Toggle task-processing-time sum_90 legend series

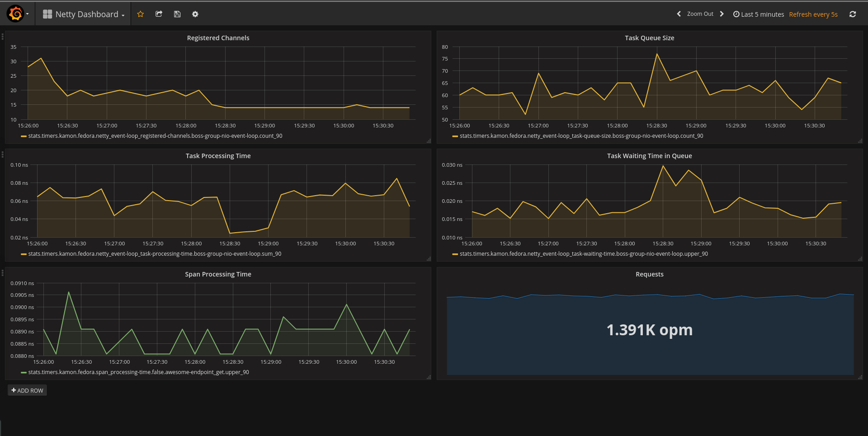(x=155, y=254)
